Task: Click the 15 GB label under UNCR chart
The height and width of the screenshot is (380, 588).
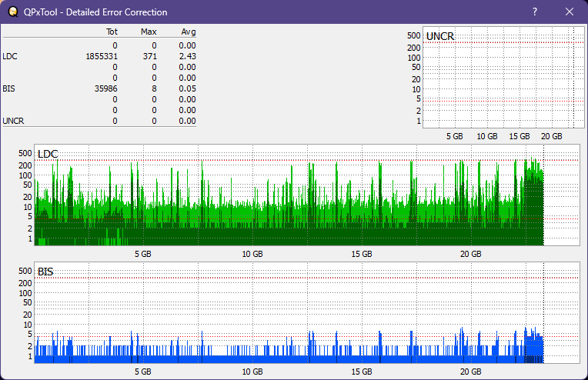Action: pyautogui.click(x=520, y=136)
